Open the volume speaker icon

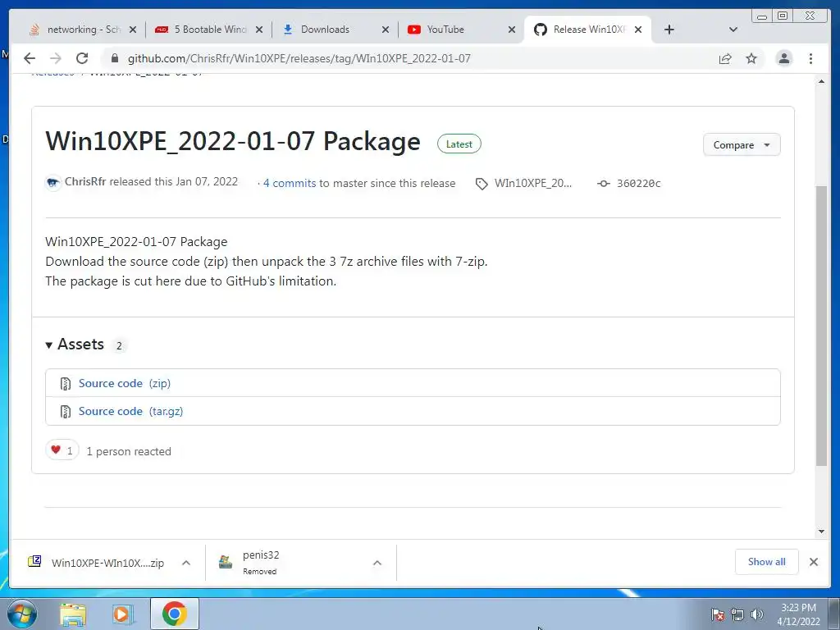pos(757,614)
